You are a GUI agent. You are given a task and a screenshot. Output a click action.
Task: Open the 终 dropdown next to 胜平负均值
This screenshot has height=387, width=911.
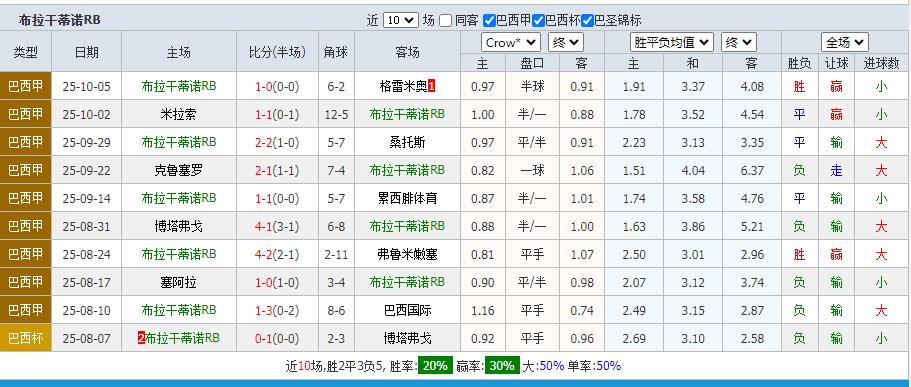click(739, 42)
